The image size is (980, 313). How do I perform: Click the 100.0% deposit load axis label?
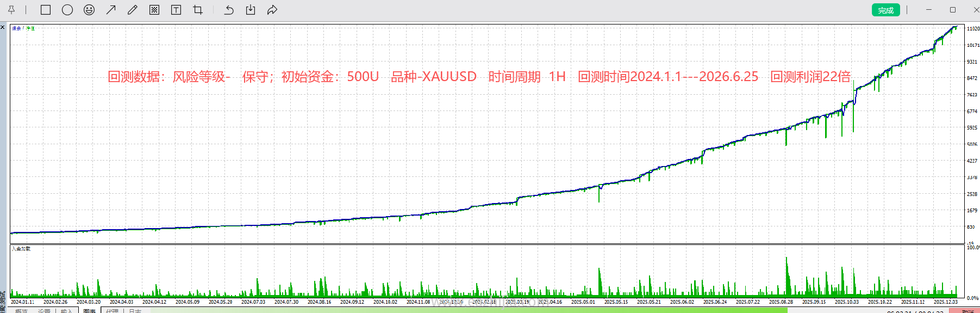point(973,248)
